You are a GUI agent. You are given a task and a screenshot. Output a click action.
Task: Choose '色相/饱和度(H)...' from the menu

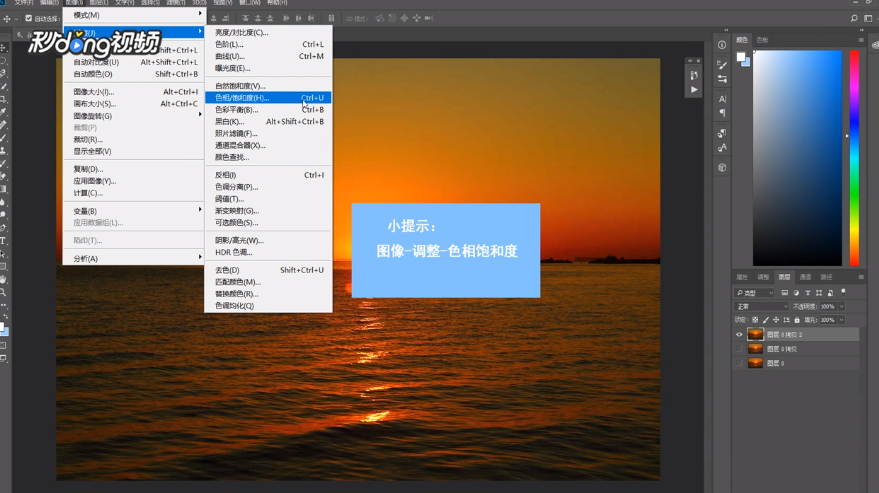pyautogui.click(x=269, y=98)
